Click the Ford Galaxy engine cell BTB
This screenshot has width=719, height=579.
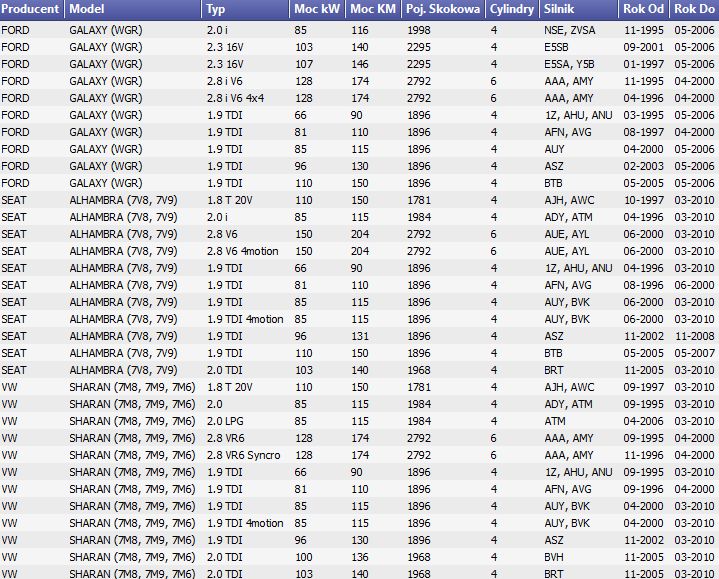(x=553, y=183)
